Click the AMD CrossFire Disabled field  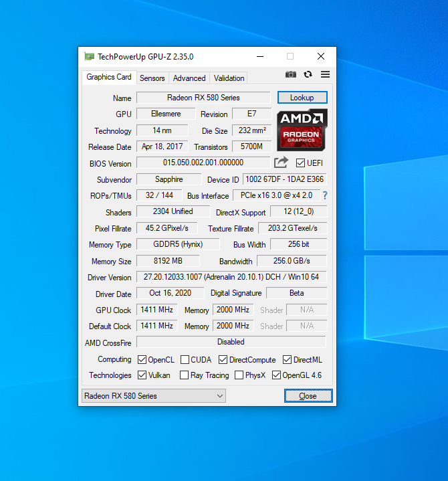click(231, 342)
